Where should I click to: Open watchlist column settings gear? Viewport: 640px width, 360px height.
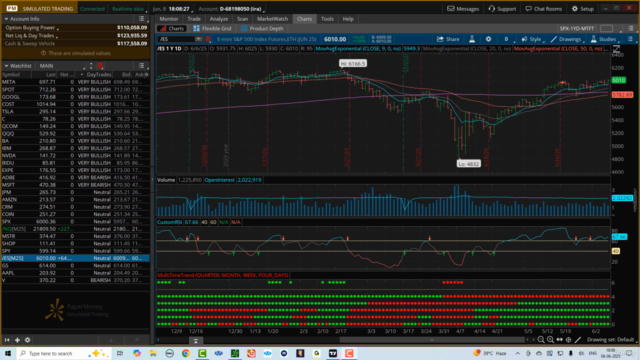(147, 75)
